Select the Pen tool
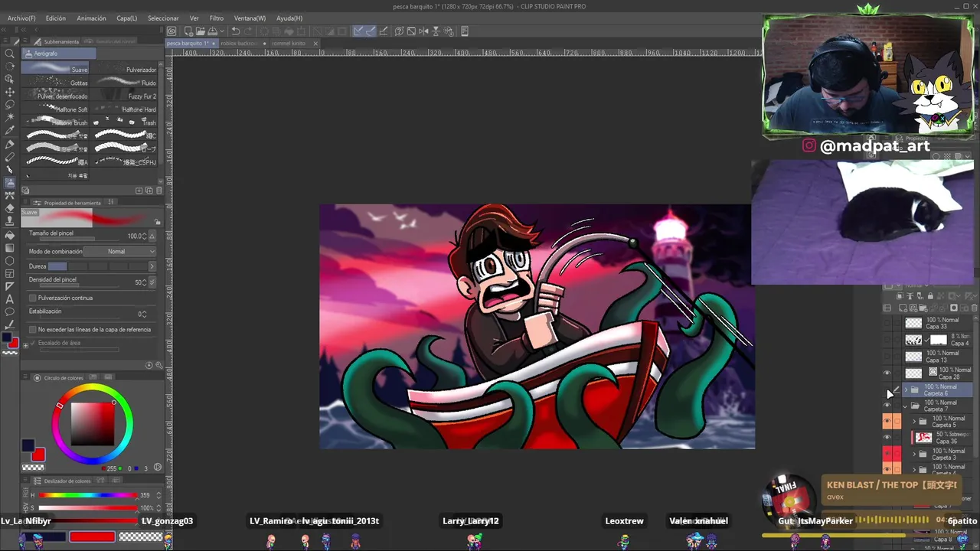This screenshot has height=551, width=980. 10,144
